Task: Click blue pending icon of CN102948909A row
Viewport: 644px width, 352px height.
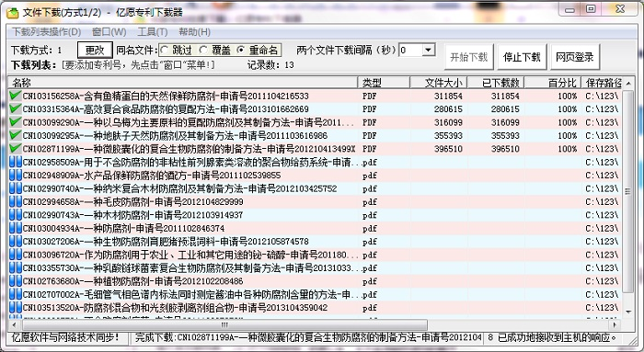Action: [x=16, y=176]
